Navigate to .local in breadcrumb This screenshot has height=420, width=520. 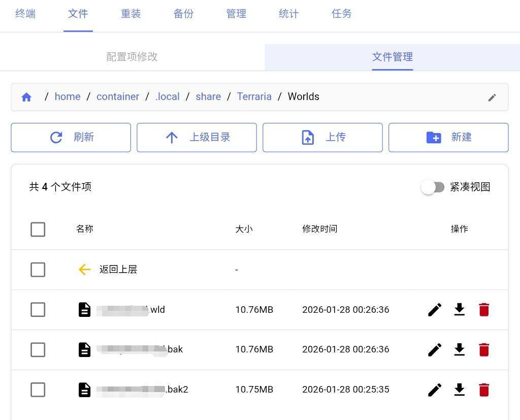pyautogui.click(x=168, y=96)
